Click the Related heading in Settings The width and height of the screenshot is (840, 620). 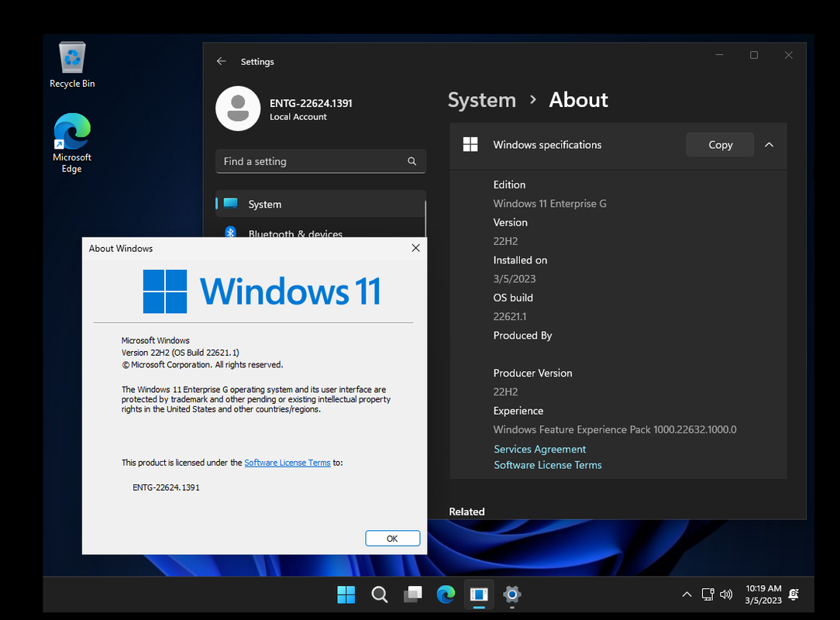coord(466,511)
